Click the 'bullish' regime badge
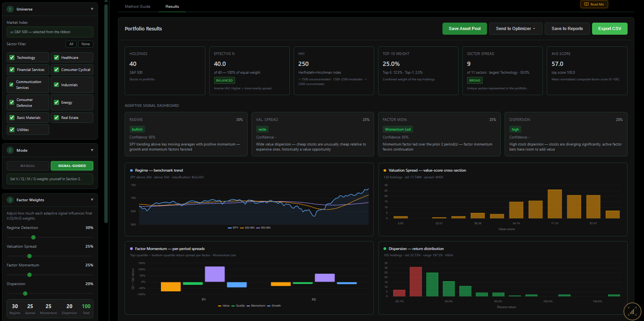Image resolution: width=644 pixels, height=321 pixels. pos(137,129)
